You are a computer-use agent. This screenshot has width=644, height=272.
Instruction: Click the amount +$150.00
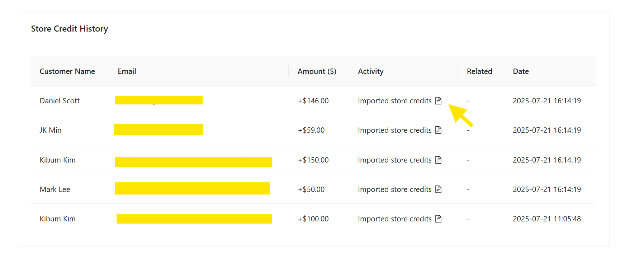coord(313,160)
